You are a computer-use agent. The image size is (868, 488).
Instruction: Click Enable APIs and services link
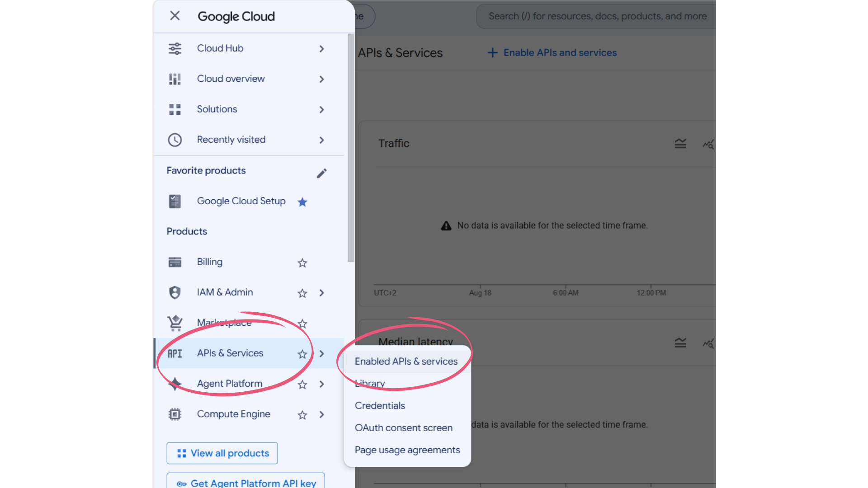[x=552, y=53]
